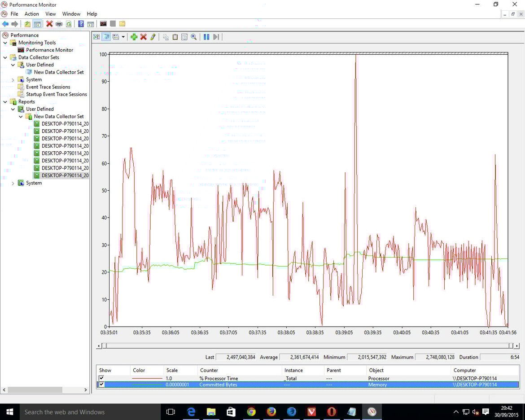Collapse the Monitoring Tools node
The image size is (525, 420).
tap(5, 43)
